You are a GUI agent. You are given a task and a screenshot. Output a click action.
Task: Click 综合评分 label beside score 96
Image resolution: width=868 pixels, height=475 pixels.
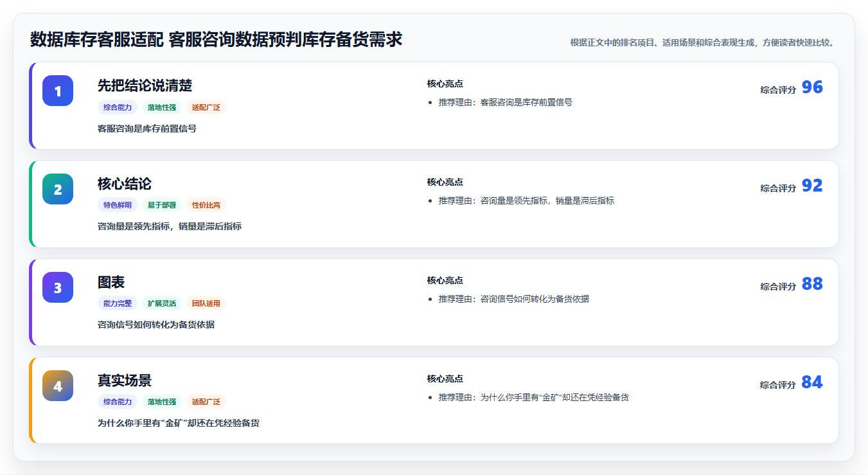point(778,90)
